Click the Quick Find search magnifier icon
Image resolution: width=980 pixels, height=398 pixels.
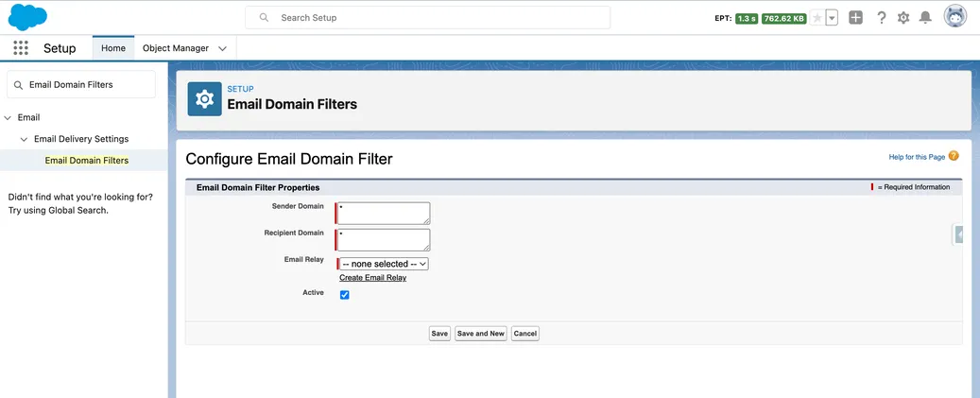click(x=18, y=85)
